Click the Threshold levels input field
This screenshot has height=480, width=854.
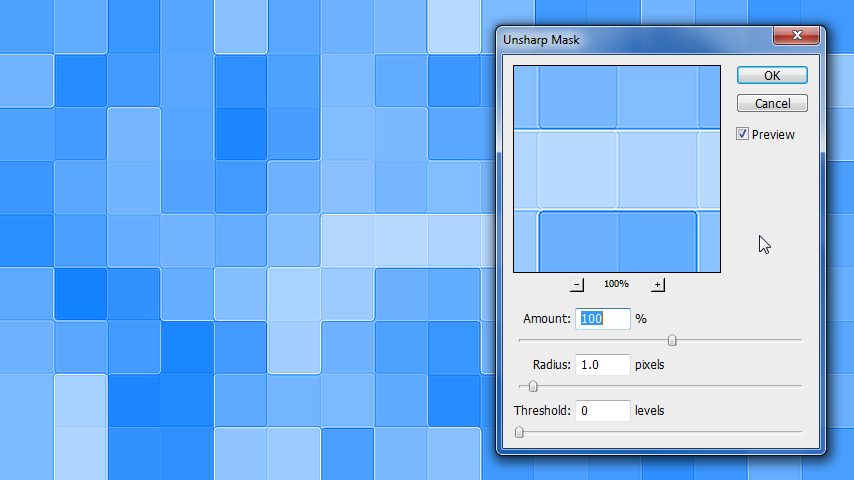[x=602, y=410]
